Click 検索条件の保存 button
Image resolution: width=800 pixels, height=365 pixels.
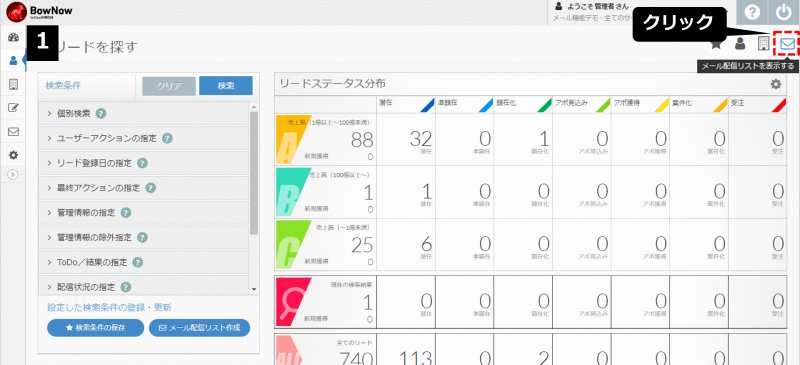[x=95, y=328]
